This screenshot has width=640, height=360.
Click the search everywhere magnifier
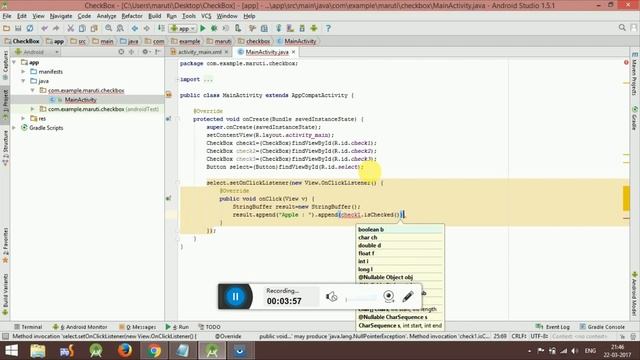622,28
